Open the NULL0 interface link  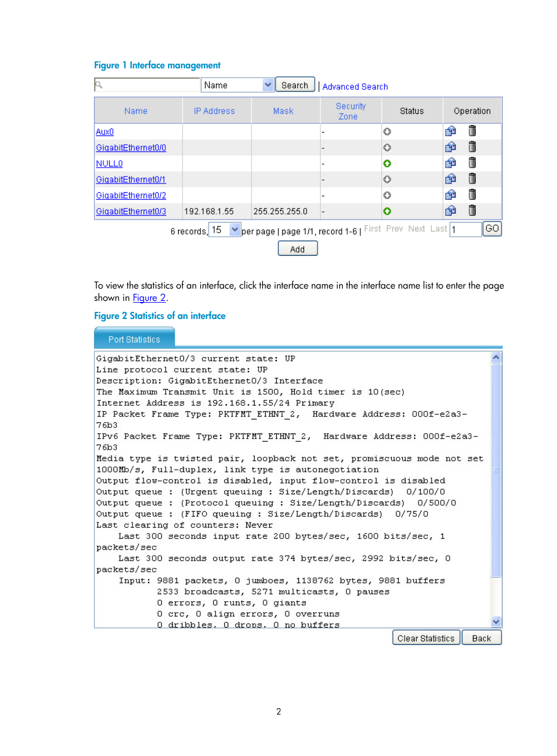tap(109, 164)
